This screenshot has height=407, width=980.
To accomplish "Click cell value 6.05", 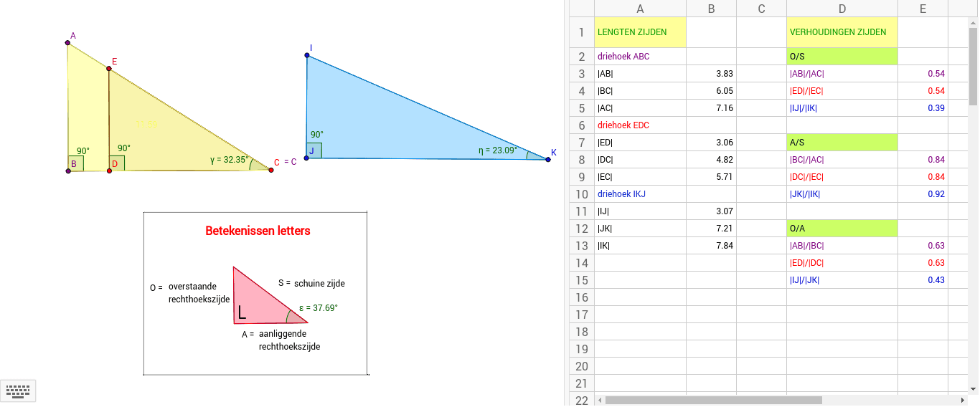I will [711, 91].
